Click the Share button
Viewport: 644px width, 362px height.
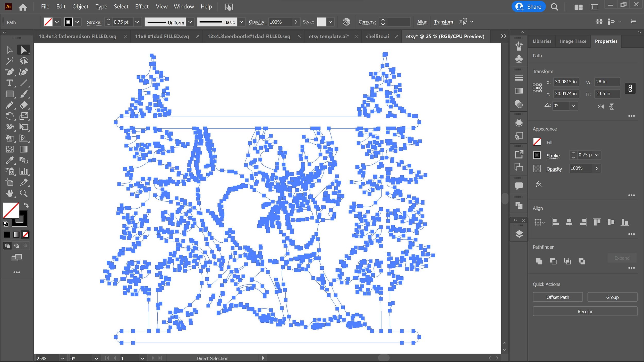coord(529,7)
